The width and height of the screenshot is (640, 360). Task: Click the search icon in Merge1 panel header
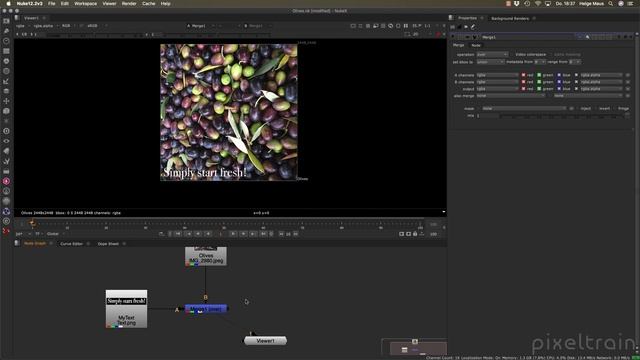pos(587,37)
